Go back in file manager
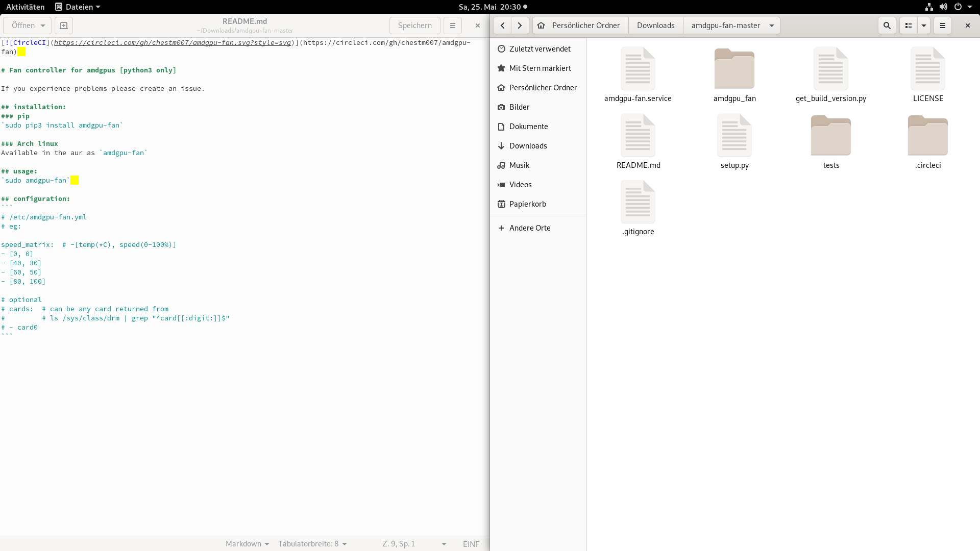Viewport: 980px width, 551px height. tap(503, 26)
